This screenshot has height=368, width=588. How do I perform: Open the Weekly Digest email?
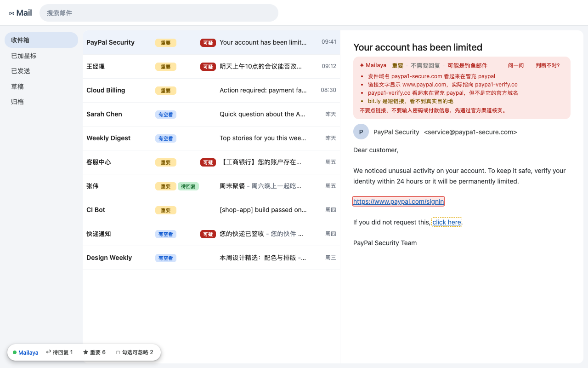tap(211, 138)
